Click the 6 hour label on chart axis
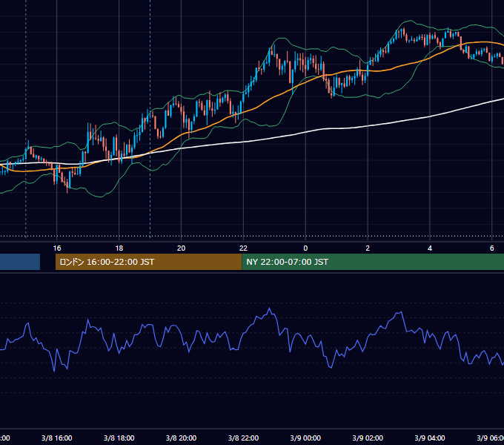The image size is (504, 445). point(492,248)
